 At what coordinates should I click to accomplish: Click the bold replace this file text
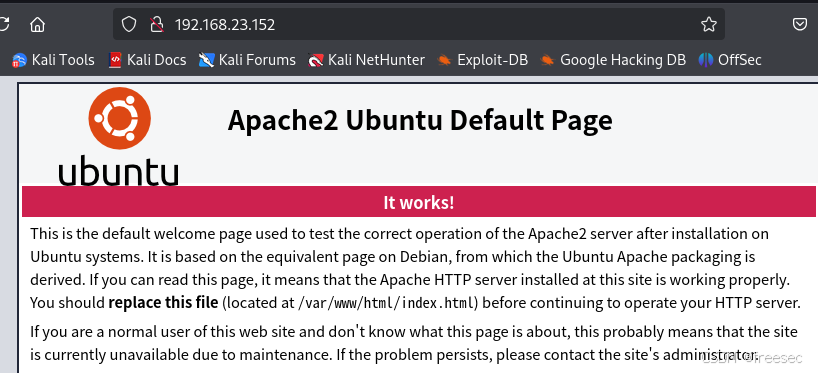point(163,302)
